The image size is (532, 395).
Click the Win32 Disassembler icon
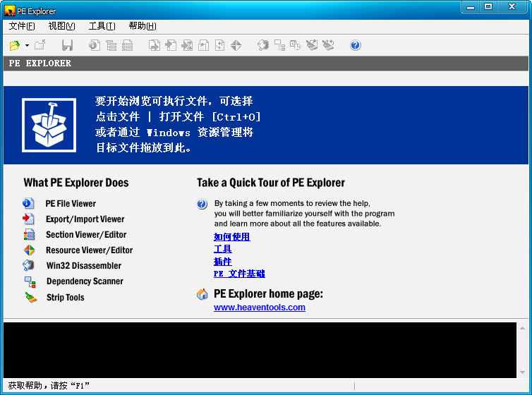tap(28, 265)
